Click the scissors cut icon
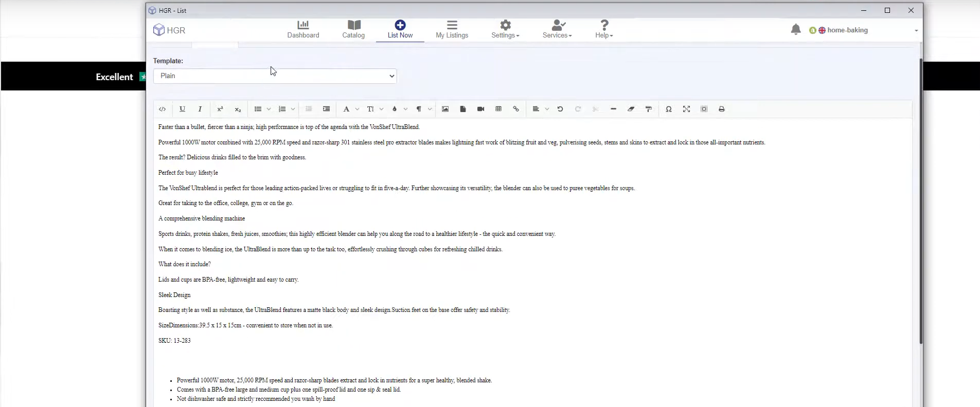Image resolution: width=980 pixels, height=407 pixels. point(596,109)
